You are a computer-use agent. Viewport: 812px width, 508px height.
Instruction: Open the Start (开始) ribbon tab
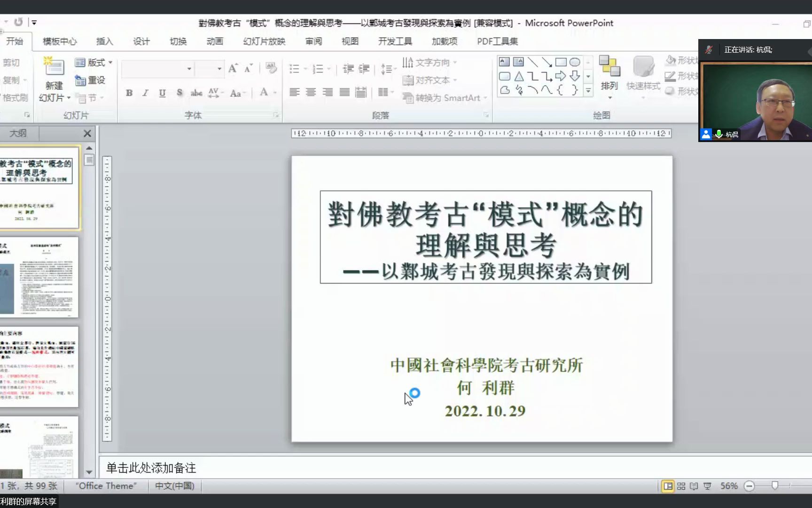pos(15,41)
